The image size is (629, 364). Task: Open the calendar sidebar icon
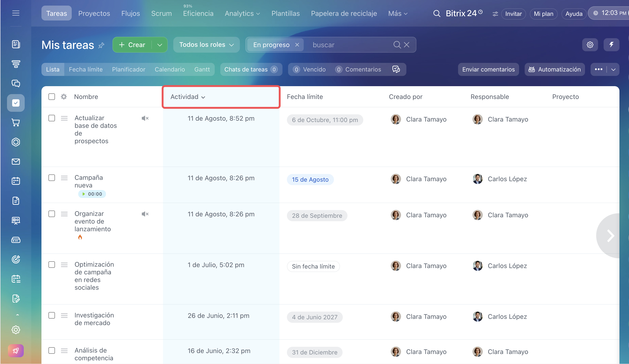click(x=16, y=181)
